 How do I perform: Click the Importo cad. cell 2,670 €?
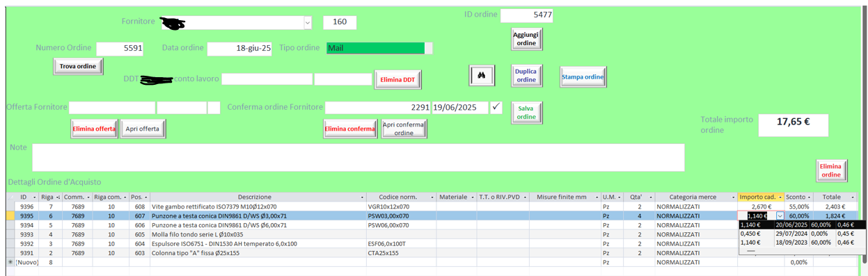click(762, 206)
